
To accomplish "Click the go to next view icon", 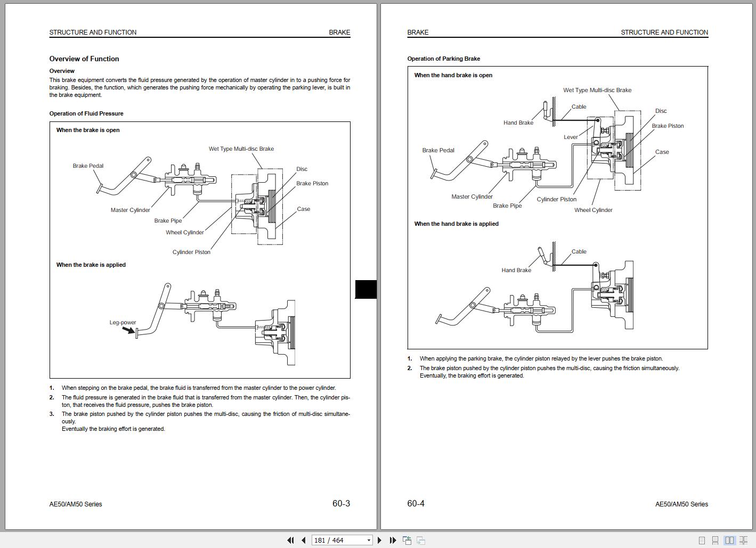I will coord(421,540).
